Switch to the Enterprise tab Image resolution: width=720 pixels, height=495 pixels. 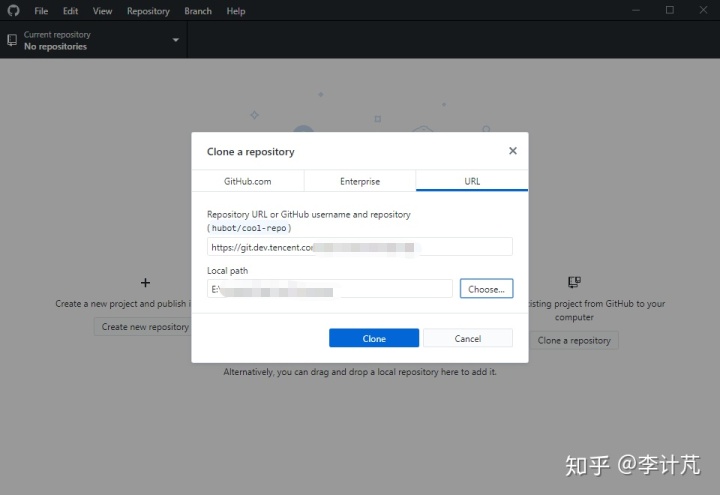[360, 181]
